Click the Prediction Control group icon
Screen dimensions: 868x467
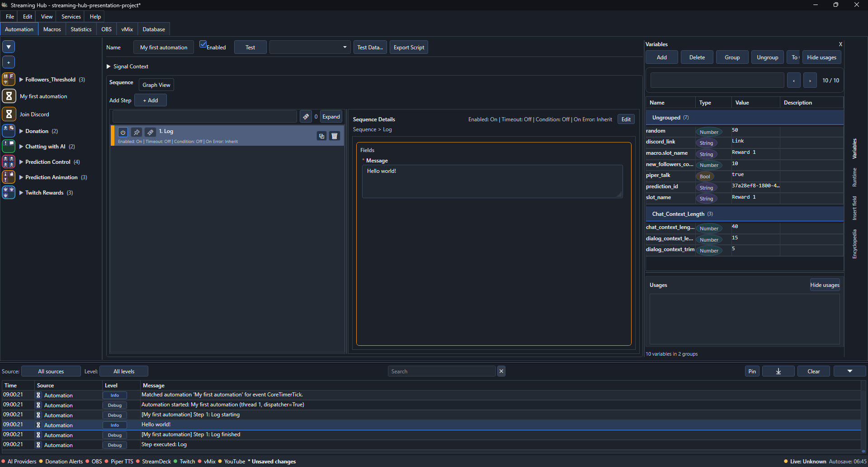click(9, 162)
